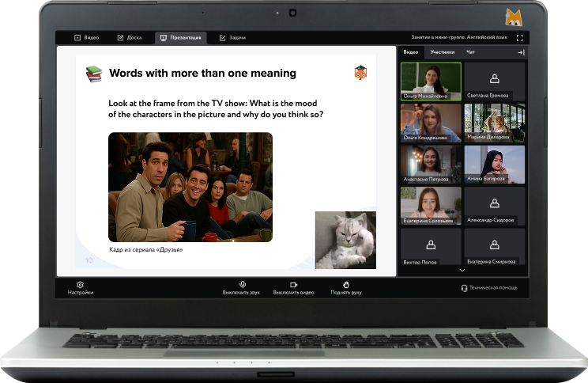The image size is (588, 383).
Task: Click the books icon beside slide title
Action: (x=94, y=74)
